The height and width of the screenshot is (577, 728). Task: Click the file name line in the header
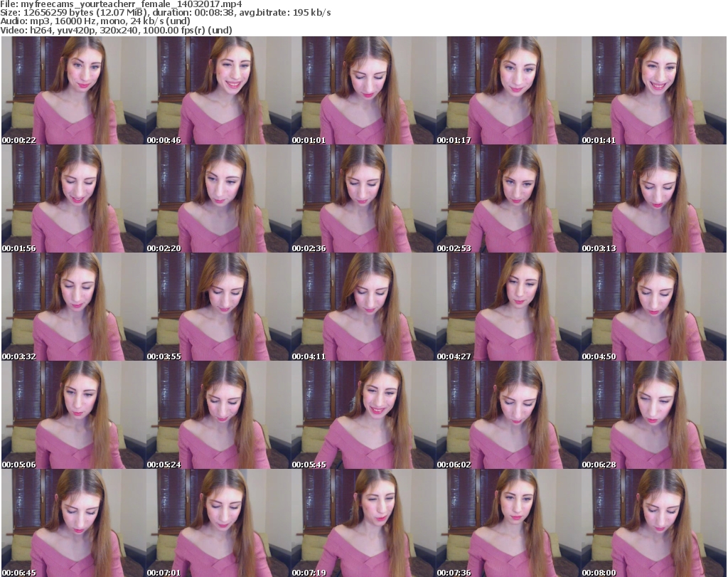click(121, 4)
